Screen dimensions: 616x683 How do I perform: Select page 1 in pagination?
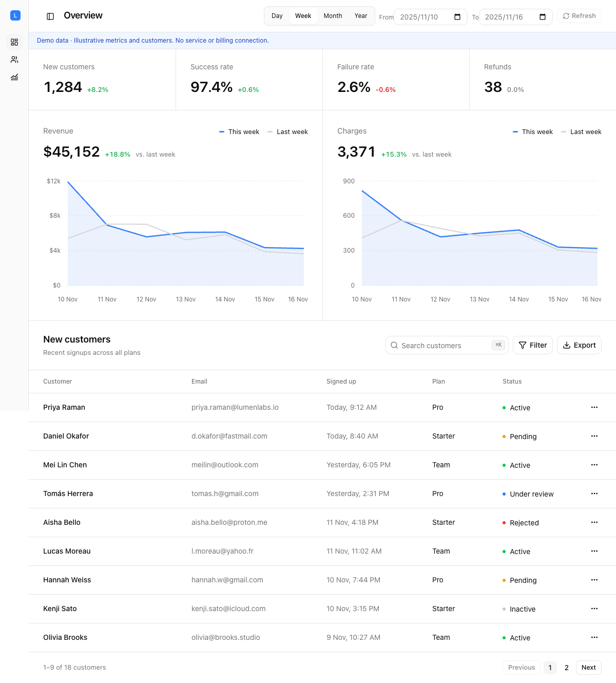coord(550,668)
